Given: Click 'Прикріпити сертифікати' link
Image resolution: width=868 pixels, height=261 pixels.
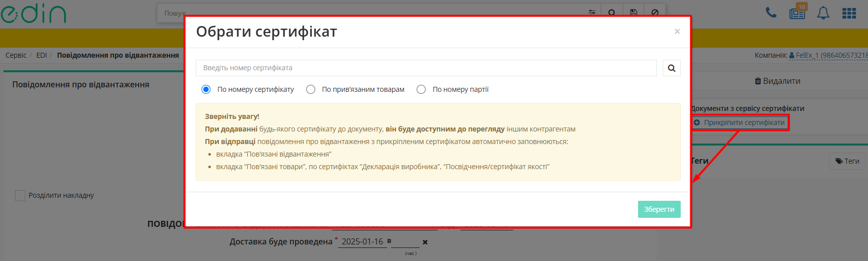Looking at the screenshot, I should 744,122.
